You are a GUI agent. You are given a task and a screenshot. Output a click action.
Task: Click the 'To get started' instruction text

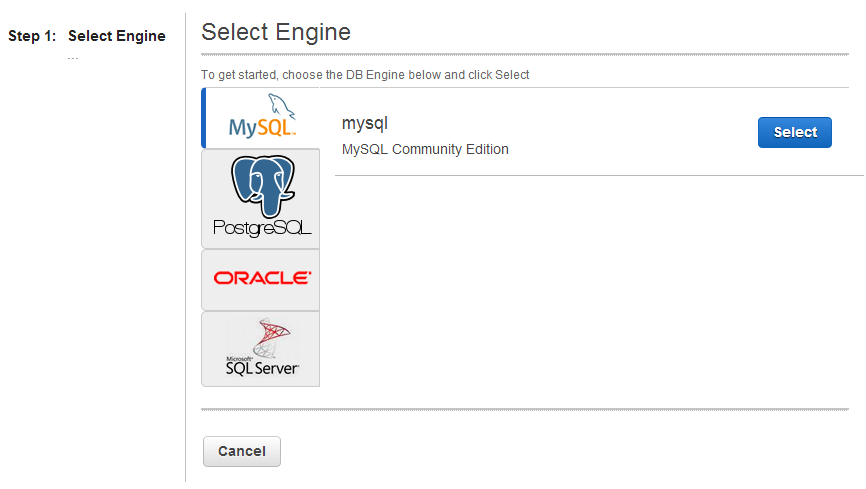(365, 75)
